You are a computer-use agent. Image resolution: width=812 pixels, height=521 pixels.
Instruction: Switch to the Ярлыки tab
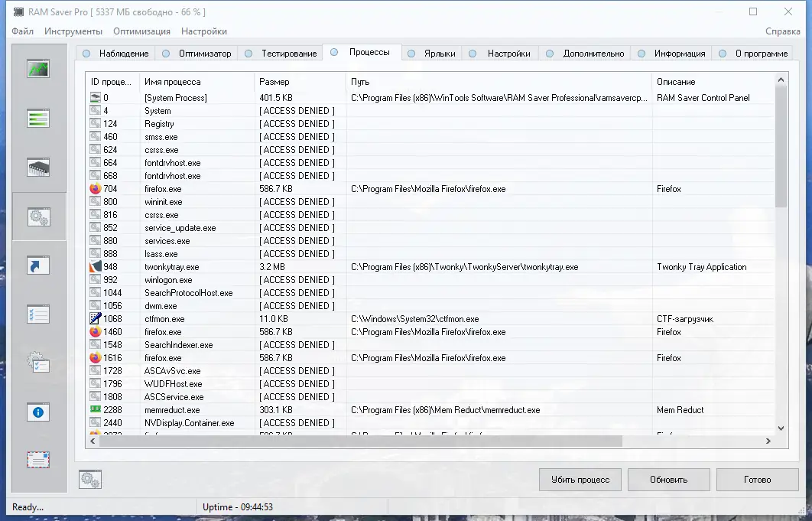point(431,54)
